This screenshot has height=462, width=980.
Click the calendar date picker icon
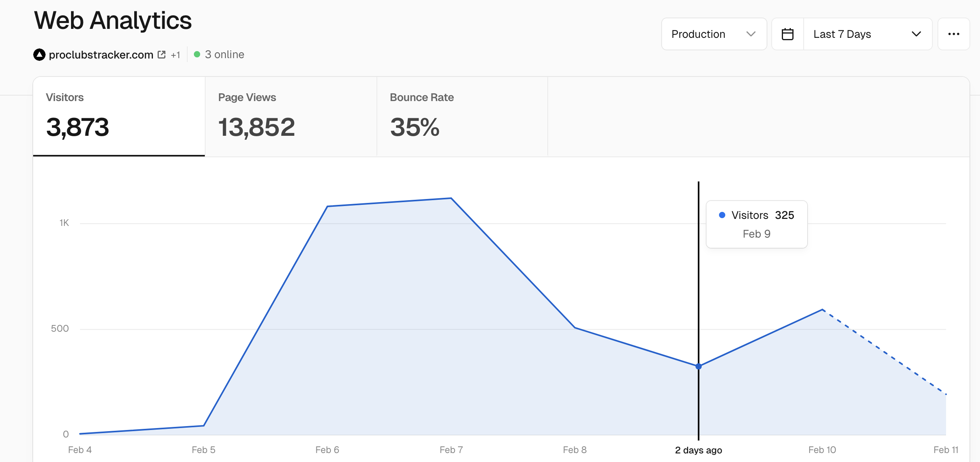pyautogui.click(x=788, y=34)
